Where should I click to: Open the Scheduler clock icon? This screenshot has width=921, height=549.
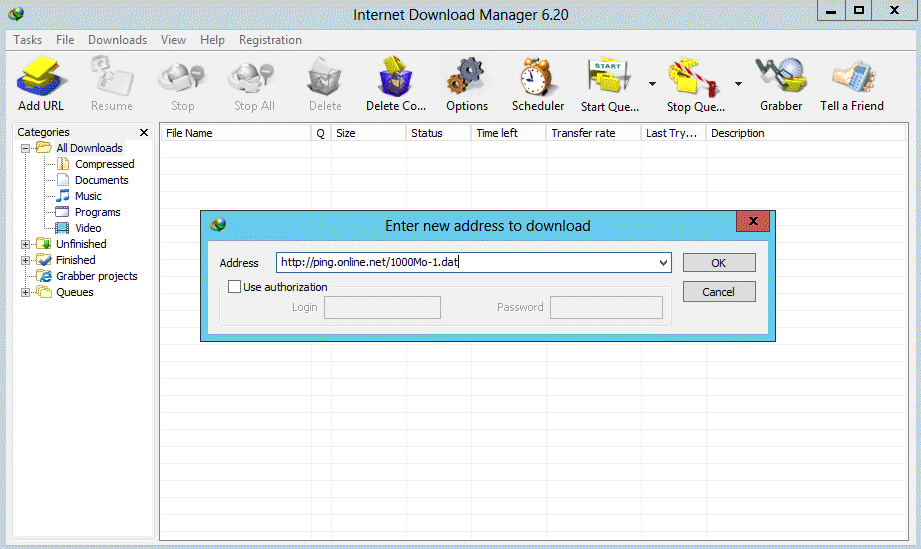[537, 77]
